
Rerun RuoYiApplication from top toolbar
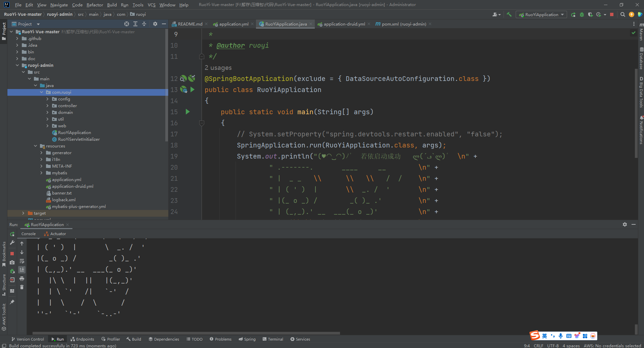573,14
